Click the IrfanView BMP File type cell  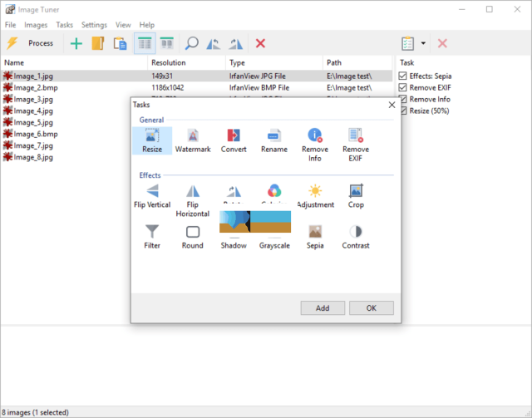tap(259, 87)
